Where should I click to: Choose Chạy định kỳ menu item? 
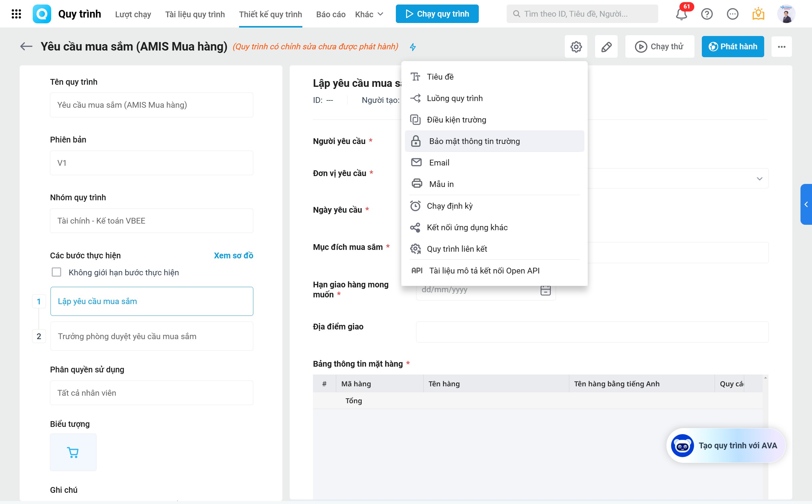tap(449, 206)
